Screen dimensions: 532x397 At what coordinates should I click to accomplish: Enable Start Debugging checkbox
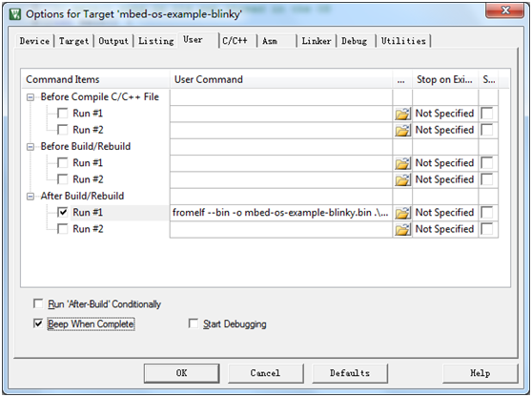click(194, 324)
